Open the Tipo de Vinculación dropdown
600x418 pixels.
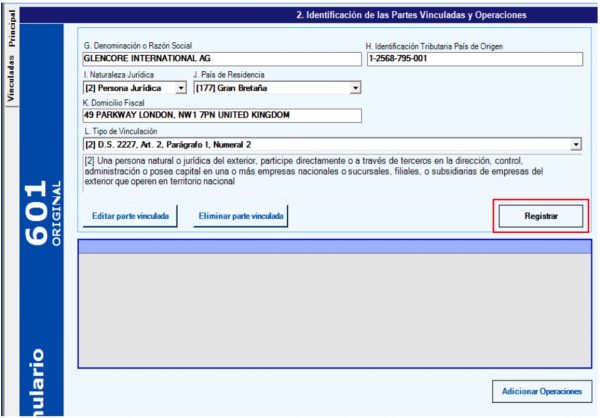pos(576,144)
